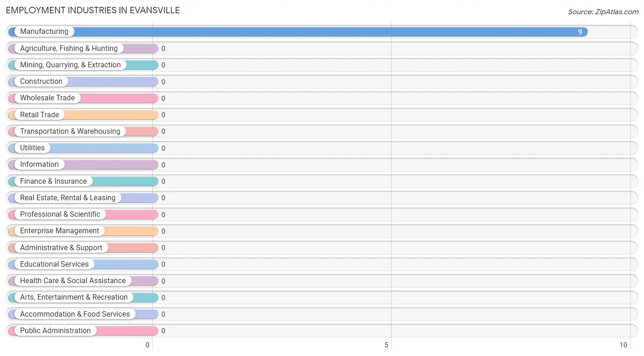Select the Utilities label
Image resolution: width=644 pixels, height=356 pixels.
[x=33, y=148]
